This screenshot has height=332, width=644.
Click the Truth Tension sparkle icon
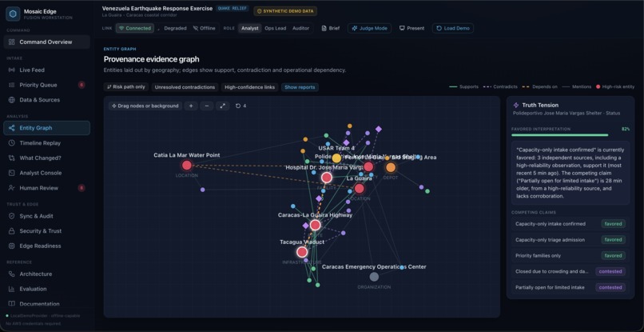coord(516,106)
